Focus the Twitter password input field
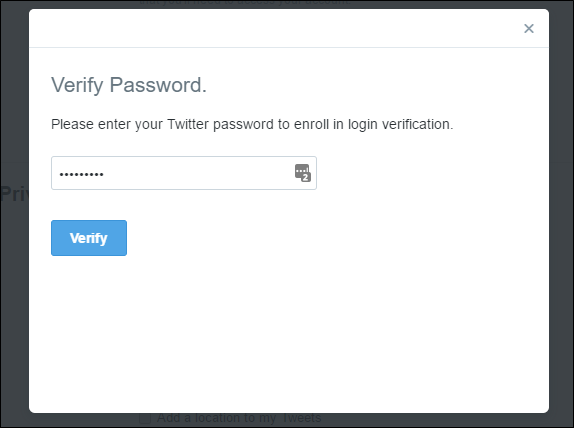 pyautogui.click(x=184, y=173)
